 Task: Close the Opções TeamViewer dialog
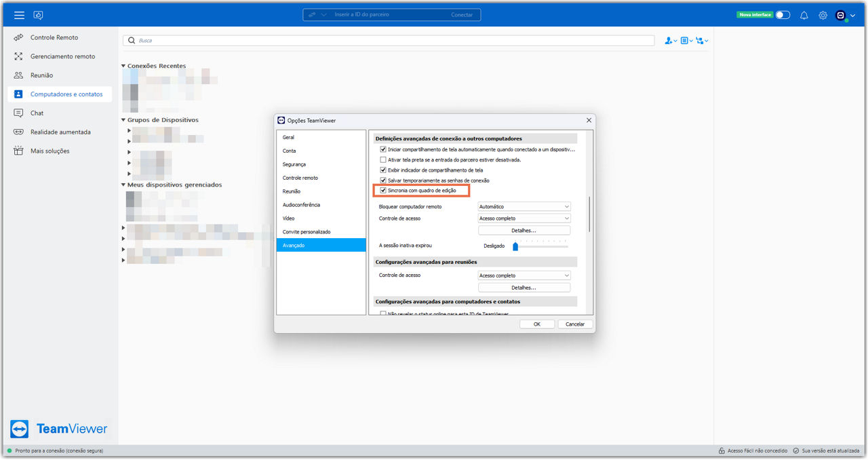coord(588,120)
